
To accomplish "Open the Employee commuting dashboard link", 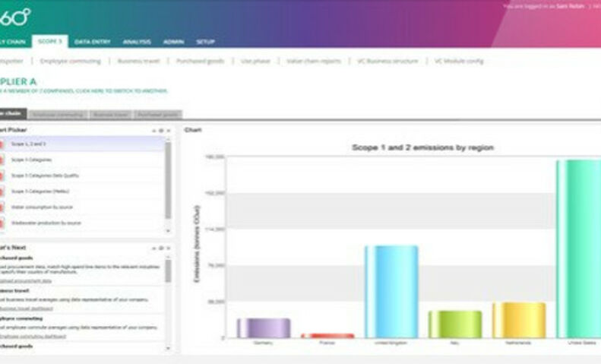I will click(33, 335).
